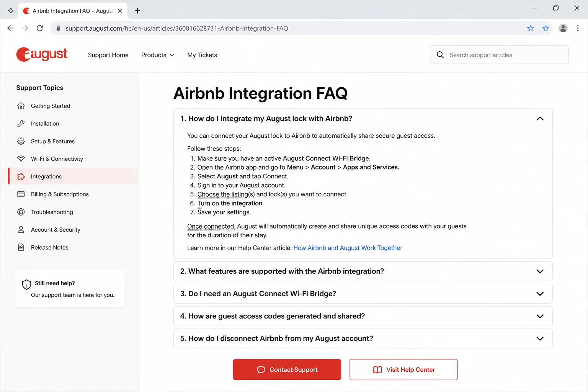Expand question 3 chevron about Wi-Fi Bridge
This screenshot has height=392, width=588.
point(540,294)
